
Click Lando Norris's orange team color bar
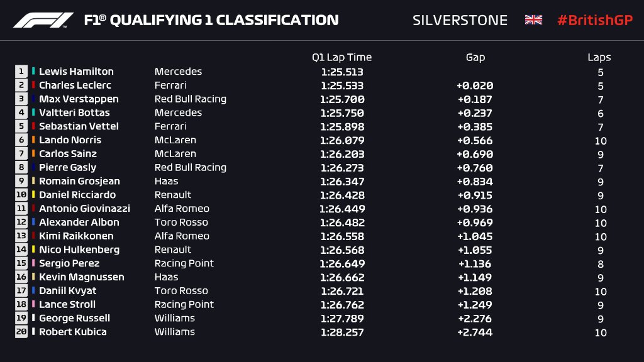click(x=33, y=140)
